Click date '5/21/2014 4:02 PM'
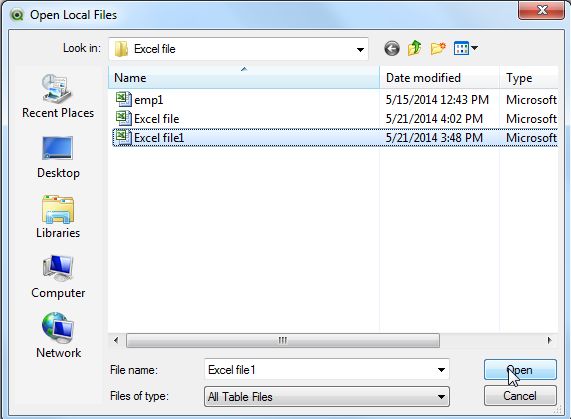 click(434, 119)
